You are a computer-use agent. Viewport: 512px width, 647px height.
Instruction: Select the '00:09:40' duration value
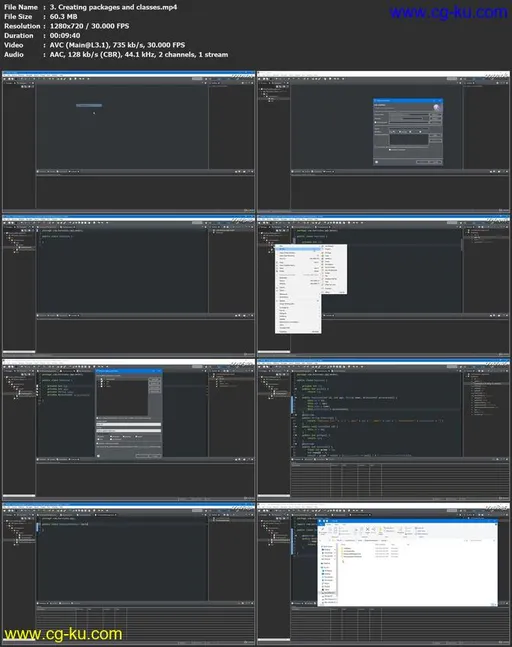click(x=65, y=35)
